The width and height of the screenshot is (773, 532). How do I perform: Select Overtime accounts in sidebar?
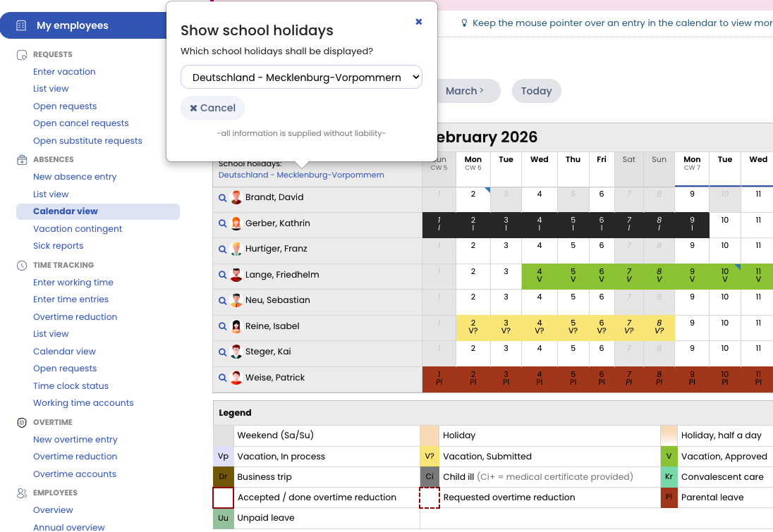(x=75, y=474)
